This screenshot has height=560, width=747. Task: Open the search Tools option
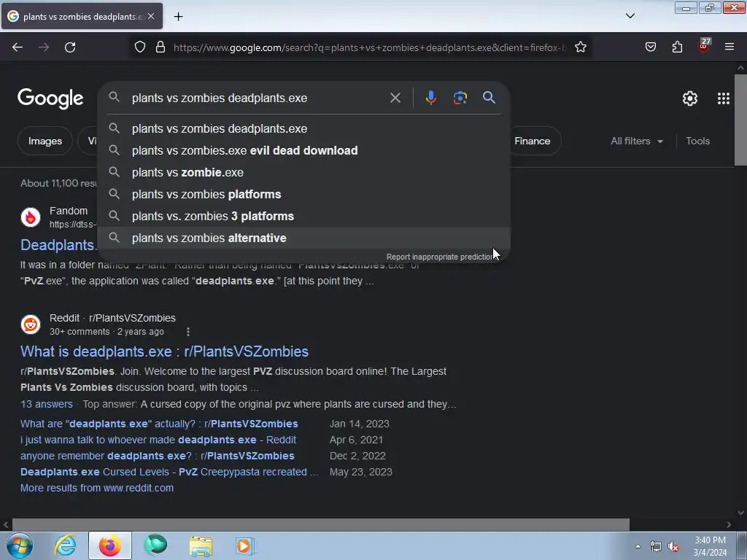pos(697,141)
